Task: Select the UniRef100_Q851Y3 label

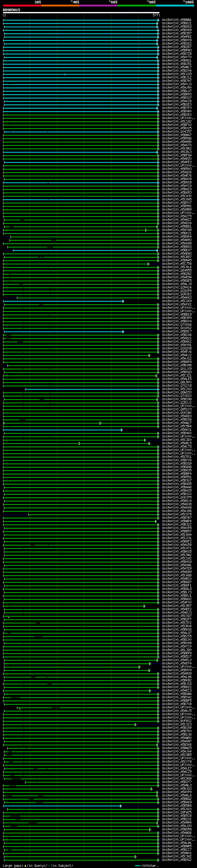Action: (176, 409)
